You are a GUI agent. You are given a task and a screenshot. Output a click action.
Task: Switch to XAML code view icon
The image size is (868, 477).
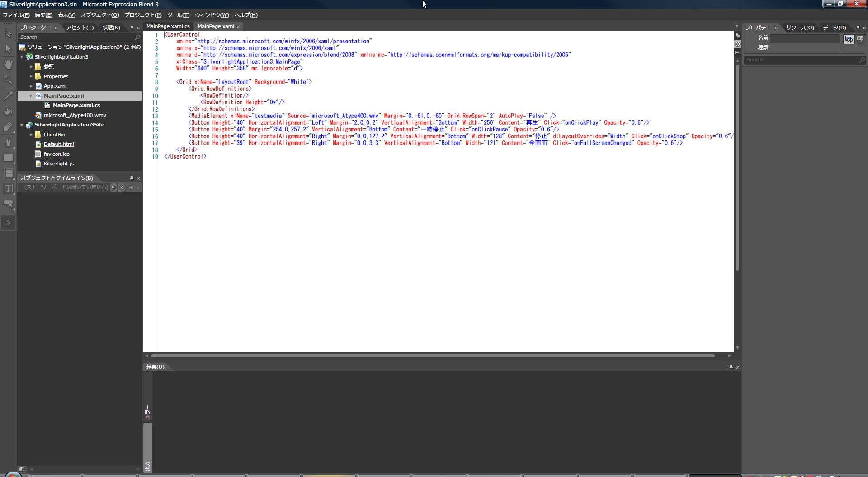[x=738, y=44]
